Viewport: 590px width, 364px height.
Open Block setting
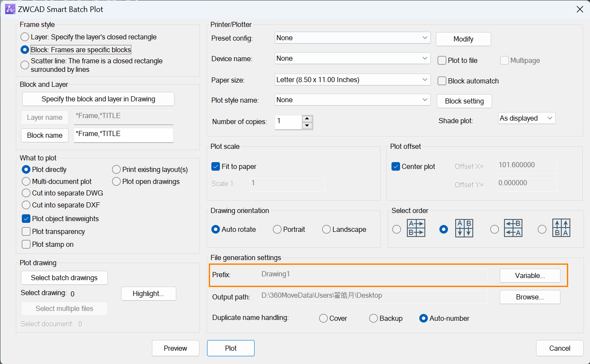pos(464,101)
